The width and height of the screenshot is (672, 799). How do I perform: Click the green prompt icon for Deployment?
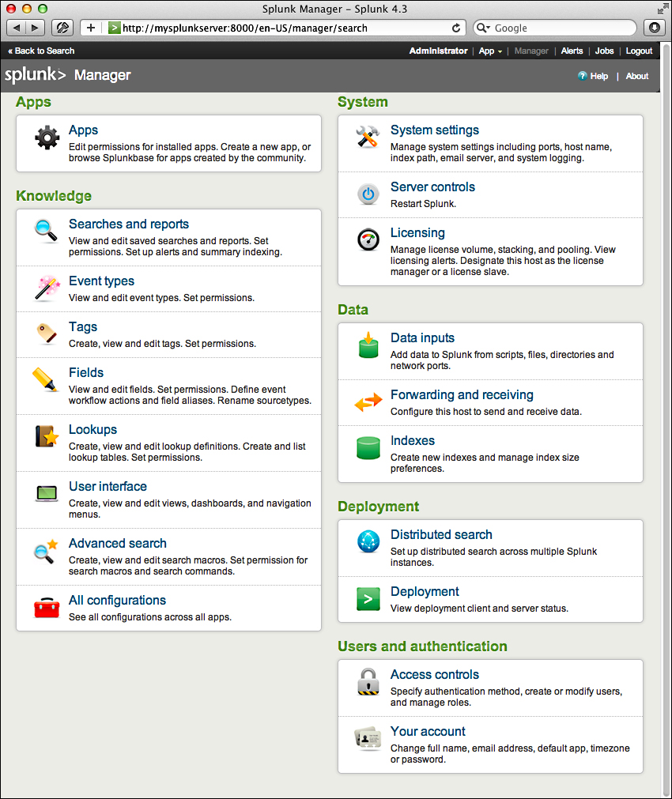[x=368, y=599]
